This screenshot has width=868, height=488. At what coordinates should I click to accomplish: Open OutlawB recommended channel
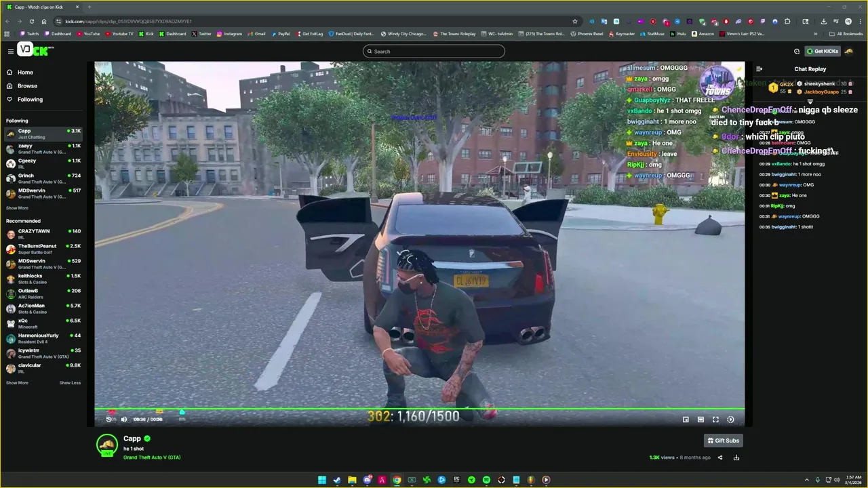[43, 293]
